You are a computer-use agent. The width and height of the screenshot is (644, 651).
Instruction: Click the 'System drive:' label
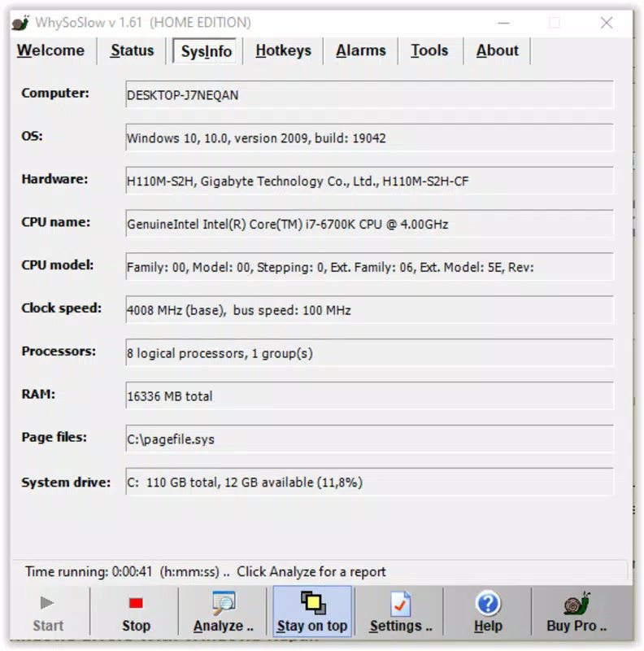(66, 482)
